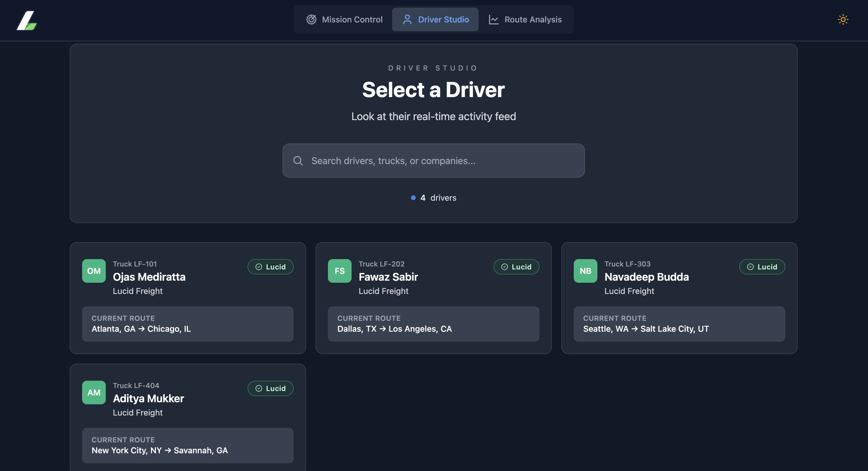This screenshot has height=471, width=868.
Task: Select the Seattle to Salt Lake City route
Action: (x=679, y=324)
